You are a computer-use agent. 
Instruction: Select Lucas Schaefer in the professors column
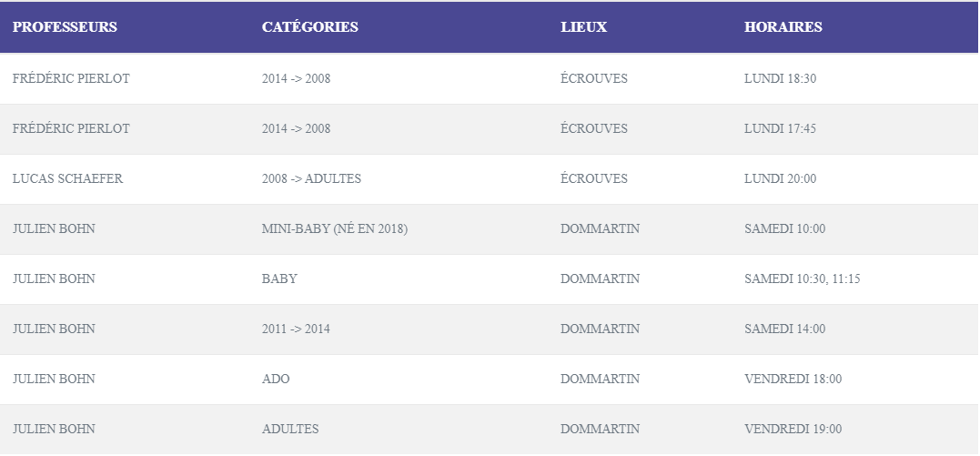pyautogui.click(x=67, y=179)
